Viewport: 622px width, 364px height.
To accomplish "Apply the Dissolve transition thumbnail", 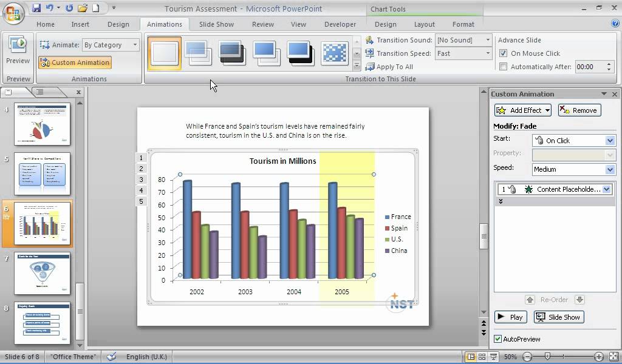I will (x=335, y=53).
